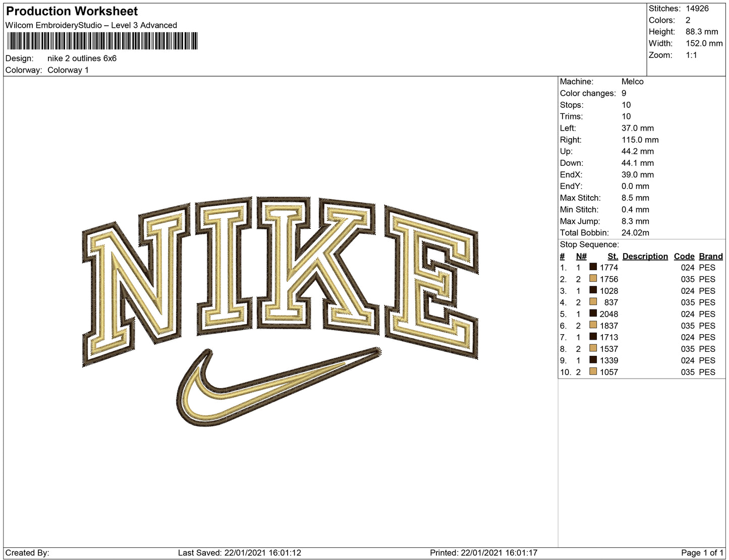The height and width of the screenshot is (560, 729).
Task: Click the Stop Sequence heading
Action: (589, 244)
